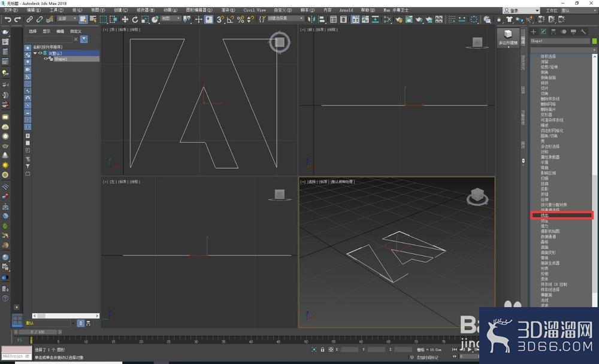The image size is (599, 364).
Task: Toggle Window/Crossing selection mode
Action: (113, 20)
